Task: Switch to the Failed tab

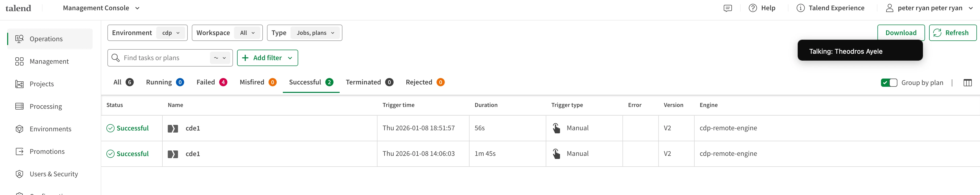Action: [x=212, y=82]
